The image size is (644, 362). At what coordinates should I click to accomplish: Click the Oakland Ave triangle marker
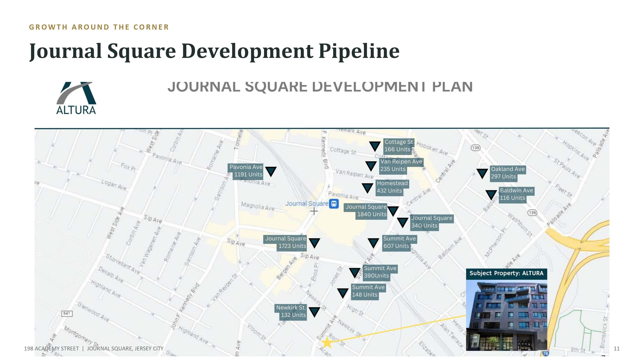coord(482,174)
